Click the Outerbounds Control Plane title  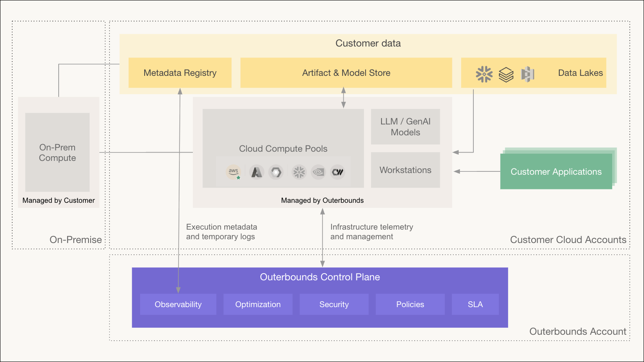click(320, 277)
